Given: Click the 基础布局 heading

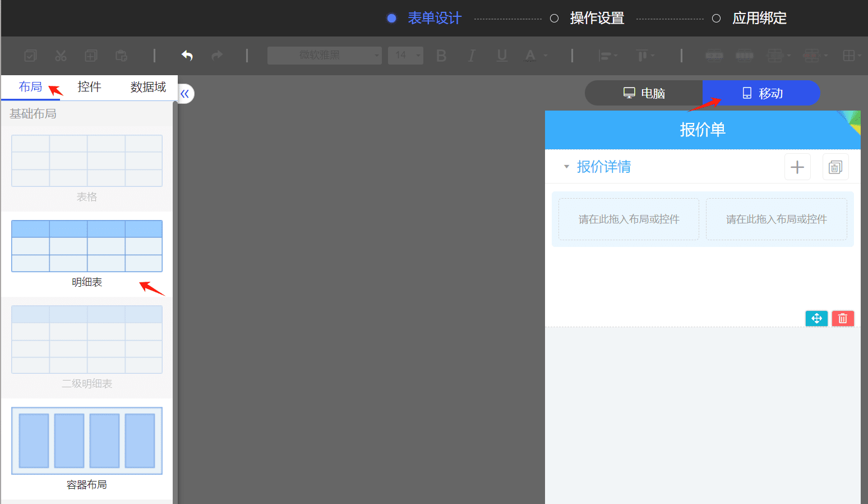Looking at the screenshot, I should click(33, 114).
